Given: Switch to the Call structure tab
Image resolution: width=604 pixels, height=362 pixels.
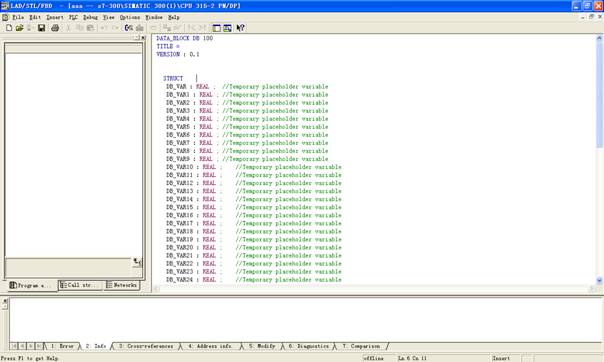Looking at the screenshot, I should [x=80, y=285].
